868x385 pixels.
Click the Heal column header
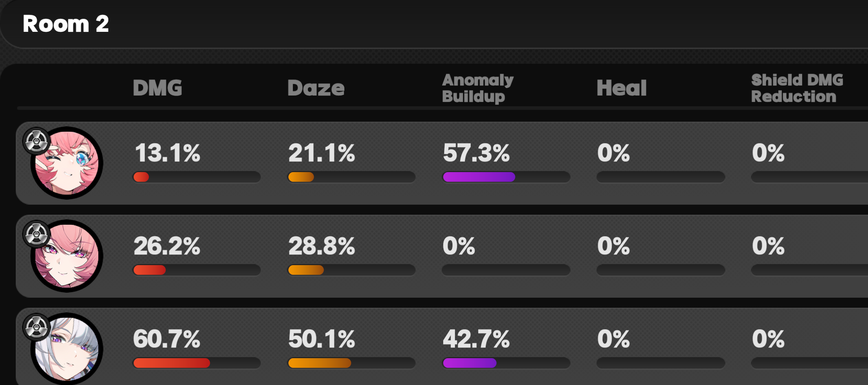622,88
